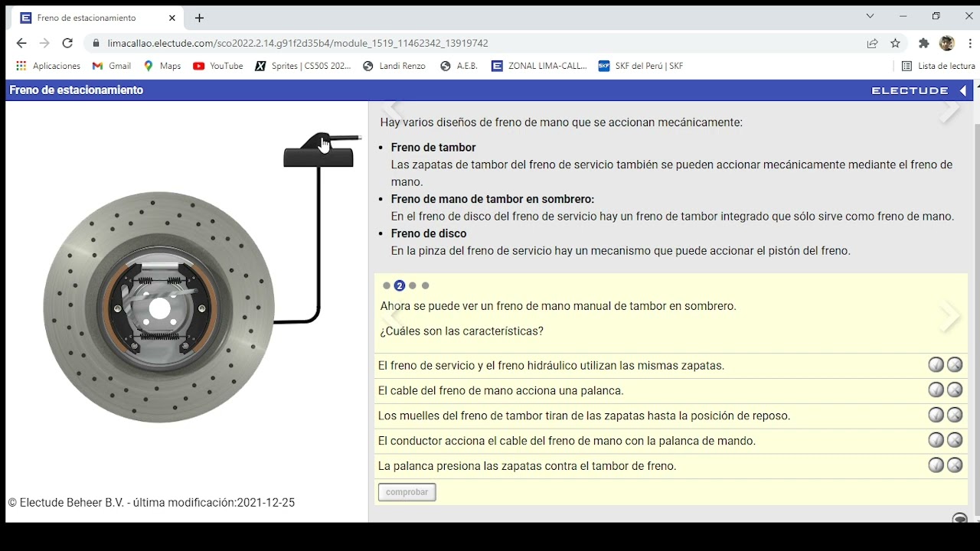Open a new browser tab
The image size is (980, 551).
pyautogui.click(x=199, y=18)
